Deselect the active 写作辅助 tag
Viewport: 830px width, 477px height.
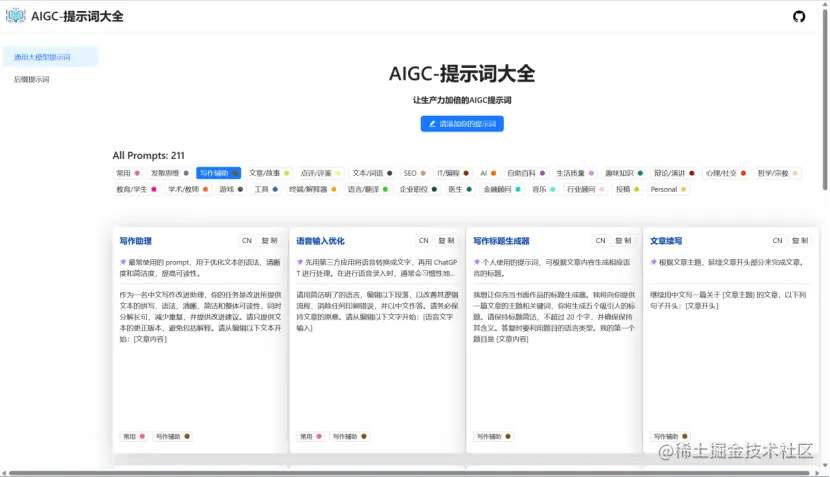pos(219,173)
